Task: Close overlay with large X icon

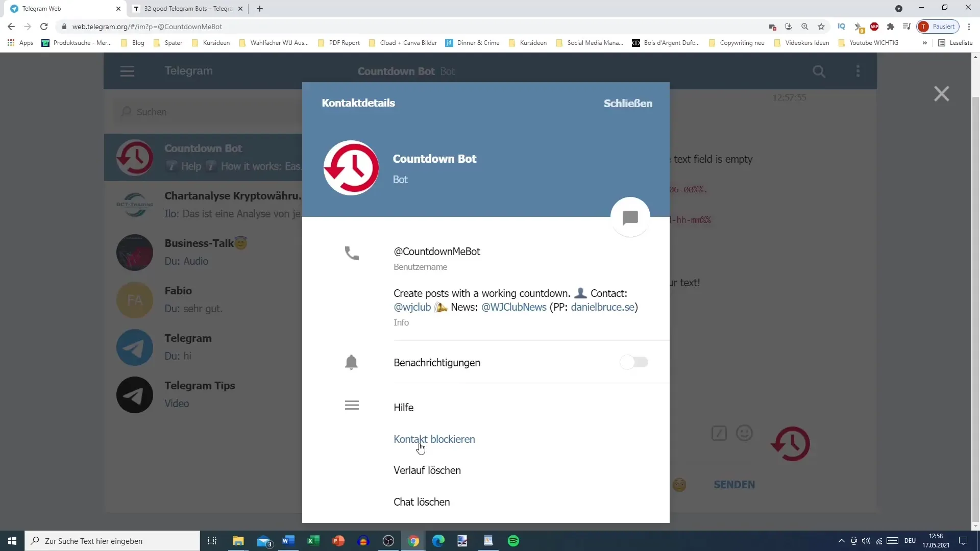Action: 941,94
